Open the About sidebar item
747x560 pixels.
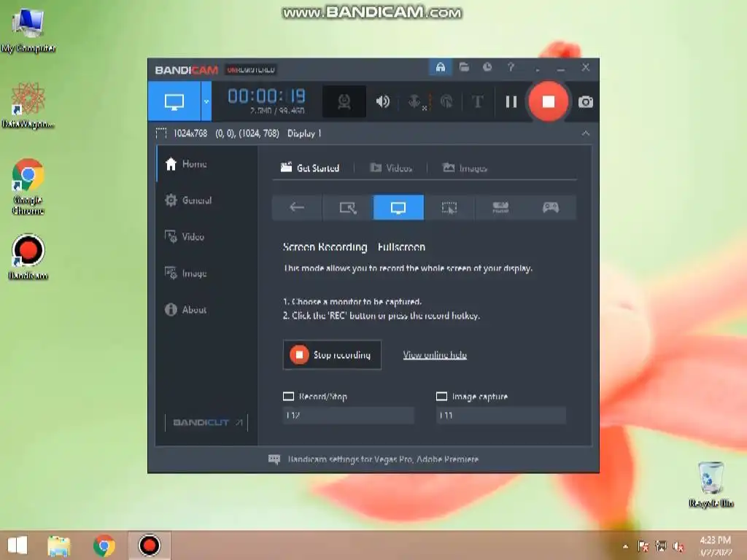[206, 309]
